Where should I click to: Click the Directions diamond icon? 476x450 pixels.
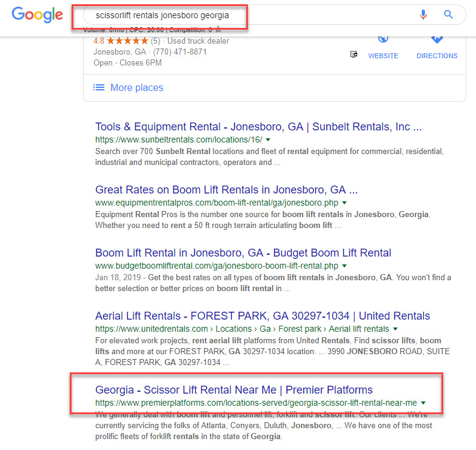[437, 39]
